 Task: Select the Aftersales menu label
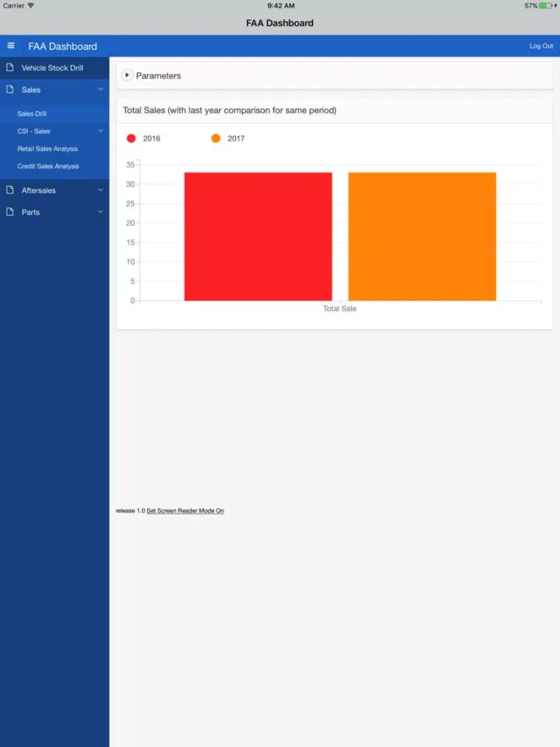coord(39,190)
